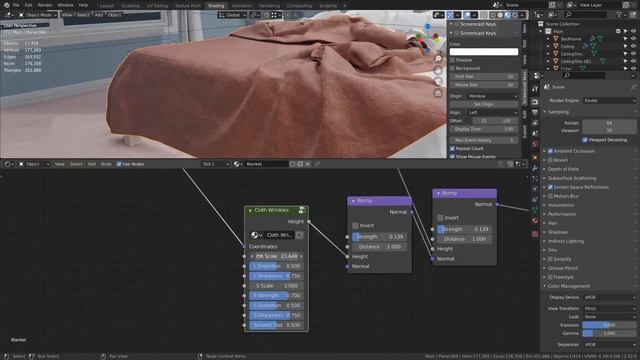640x360 pixels.
Task: Click the snapping magnet icon in viewport header
Action: (266, 15)
